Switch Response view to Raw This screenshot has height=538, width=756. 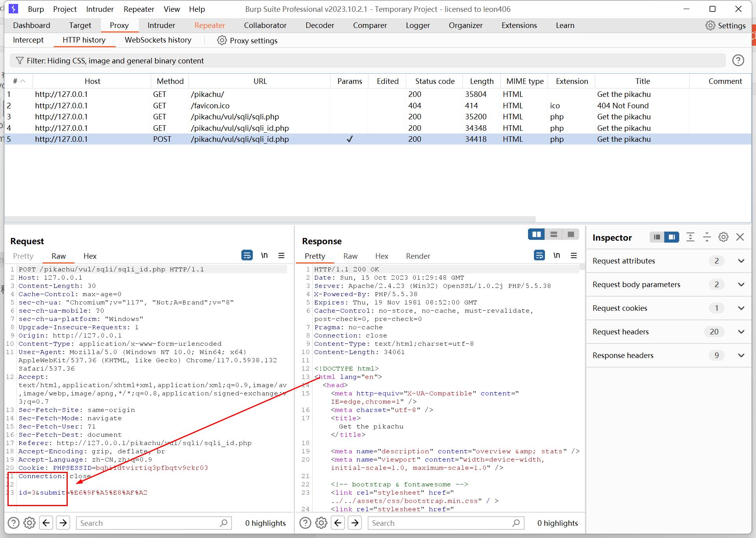[x=350, y=256]
